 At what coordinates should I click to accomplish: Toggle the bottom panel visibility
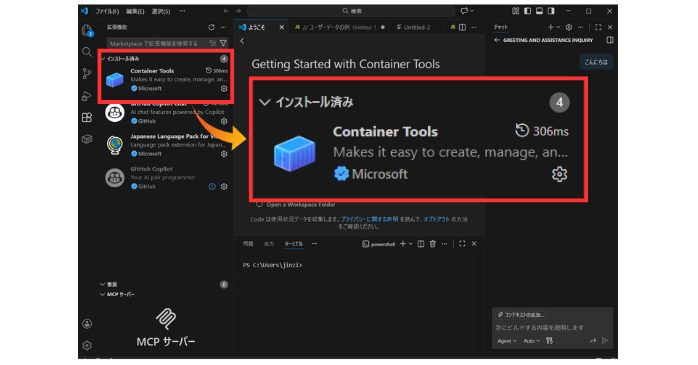tap(539, 11)
